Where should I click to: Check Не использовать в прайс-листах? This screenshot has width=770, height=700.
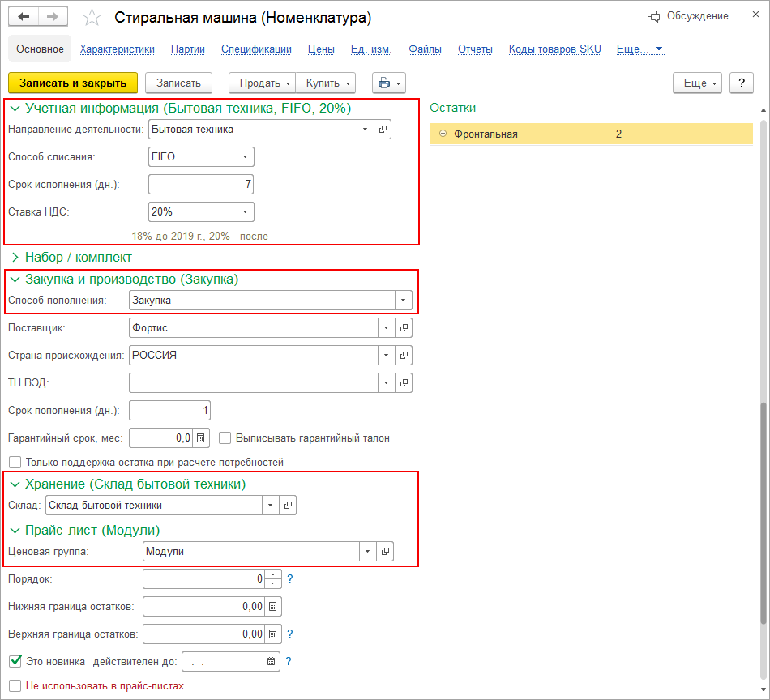pos(15,685)
